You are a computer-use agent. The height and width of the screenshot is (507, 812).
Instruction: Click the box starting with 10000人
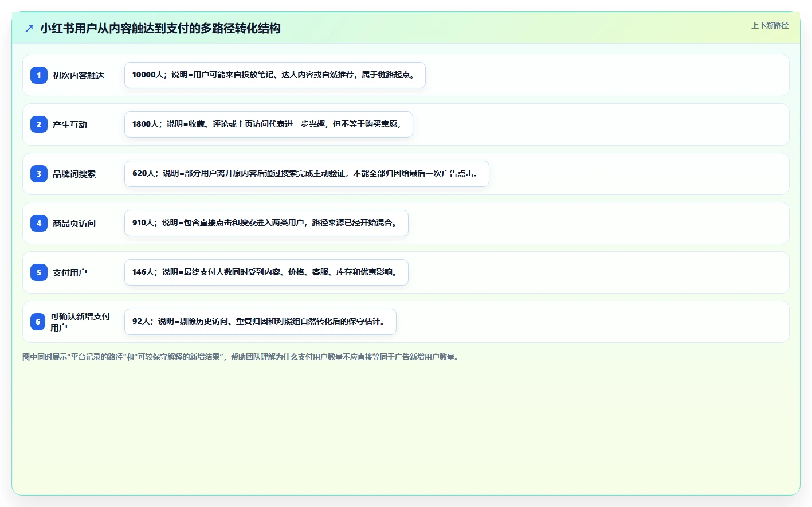coord(275,75)
